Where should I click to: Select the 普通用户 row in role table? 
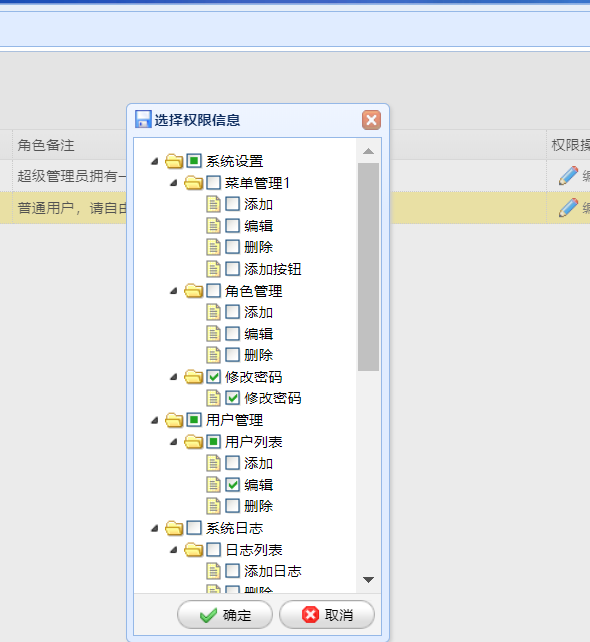pyautogui.click(x=295, y=208)
